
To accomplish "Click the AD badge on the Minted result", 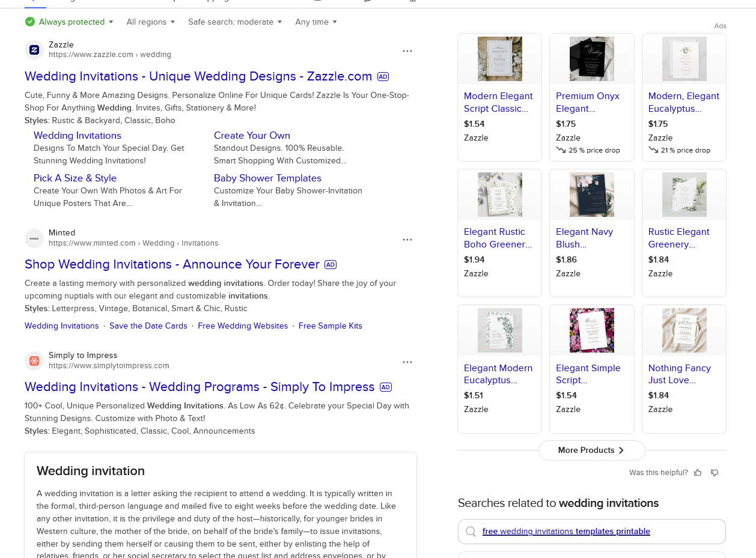I will click(x=331, y=264).
